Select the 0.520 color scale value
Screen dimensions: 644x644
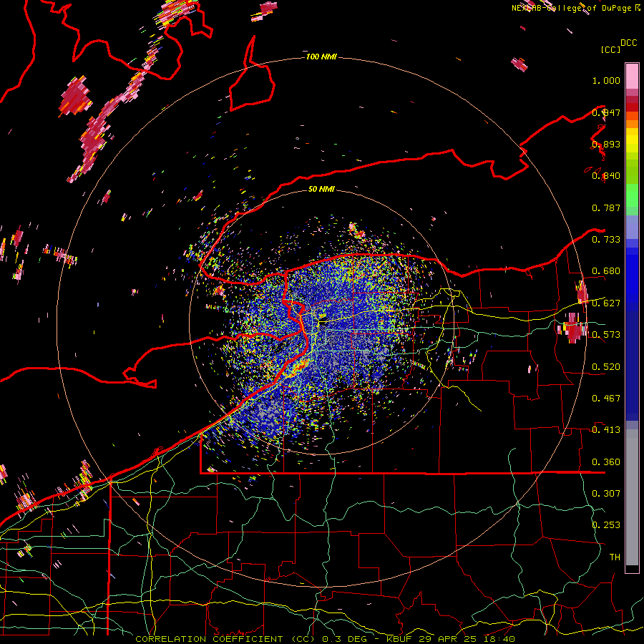click(x=606, y=367)
